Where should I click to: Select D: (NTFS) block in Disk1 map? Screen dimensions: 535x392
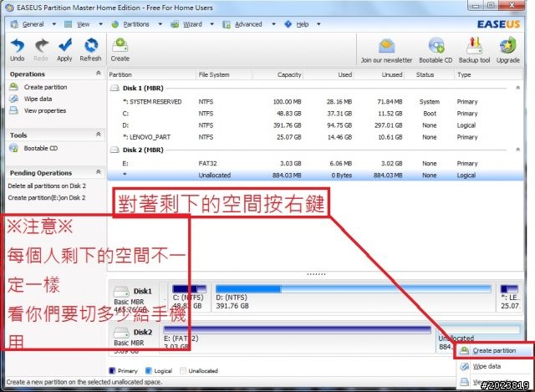click(353, 298)
